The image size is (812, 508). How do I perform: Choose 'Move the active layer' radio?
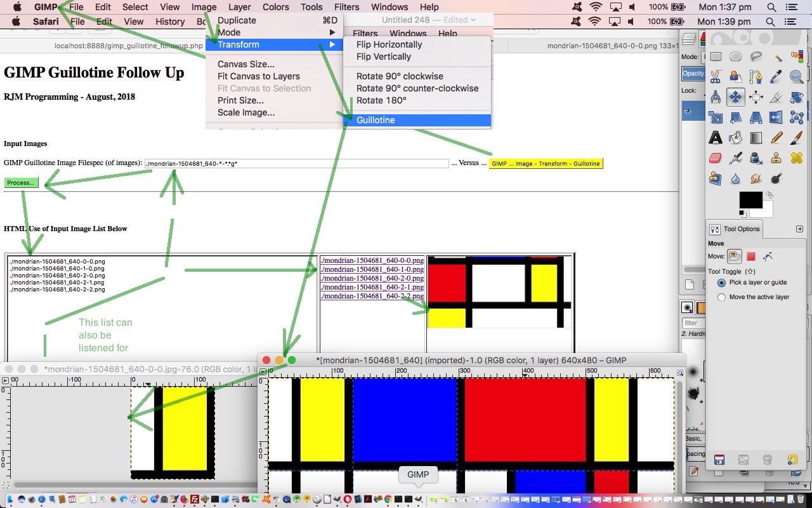721,297
